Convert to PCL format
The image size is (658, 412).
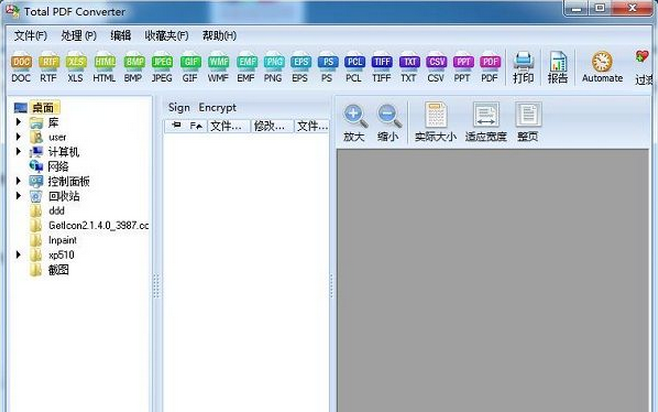[x=354, y=69]
